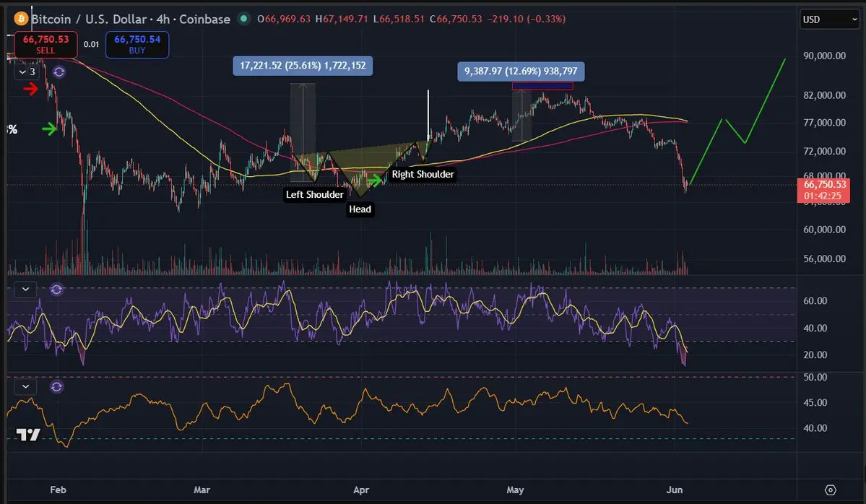Collapse the indicator legend showing 3
This screenshot has width=866, height=504.
click(x=27, y=71)
